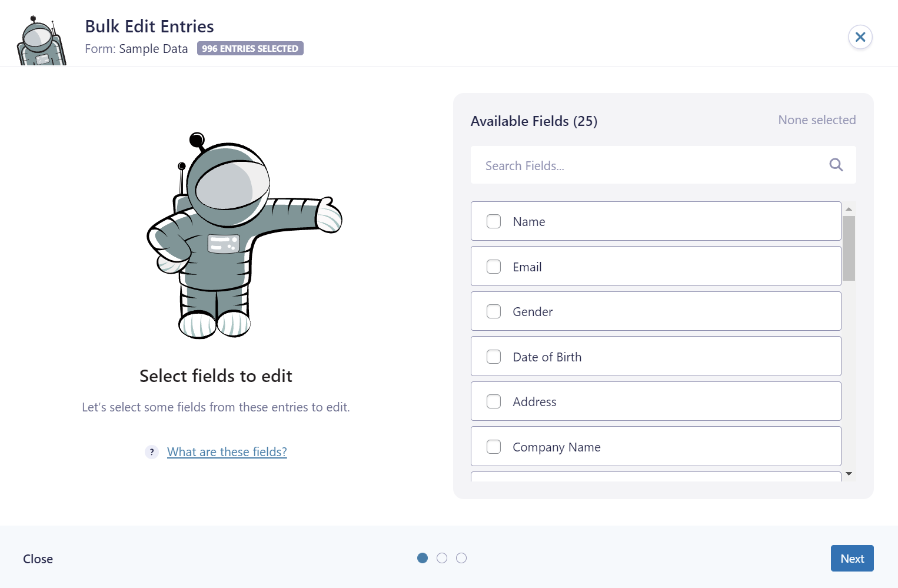Image resolution: width=898 pixels, height=588 pixels.
Task: Click the astronaut logo in header
Action: tap(40, 42)
